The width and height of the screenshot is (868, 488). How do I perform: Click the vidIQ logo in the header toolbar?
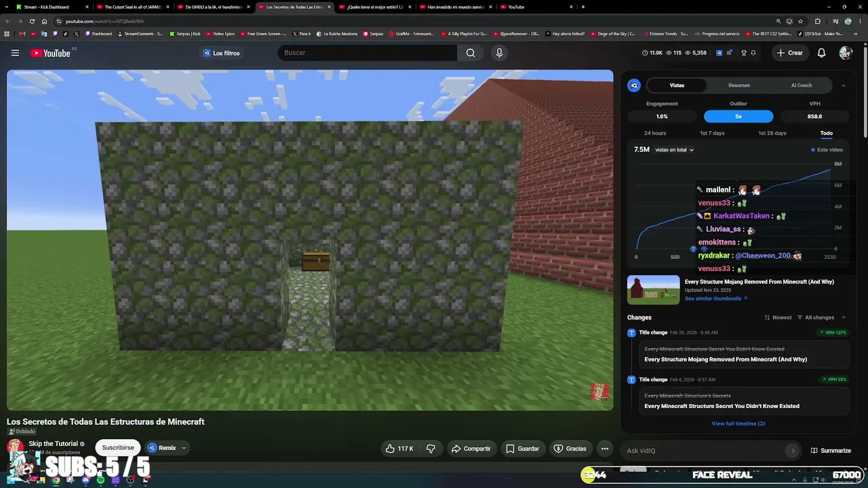coord(719,53)
